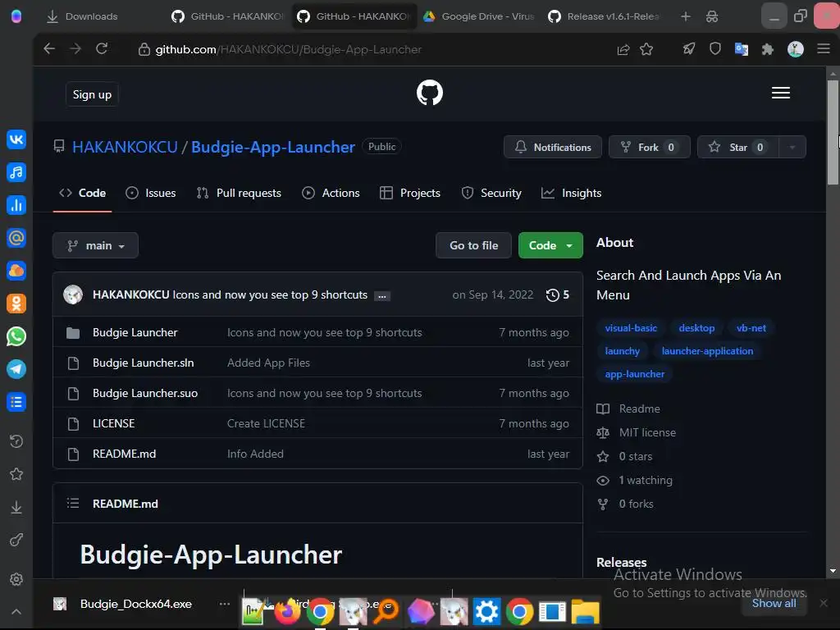
Task: Open the GitHub hamburger navigation menu
Action: (781, 94)
